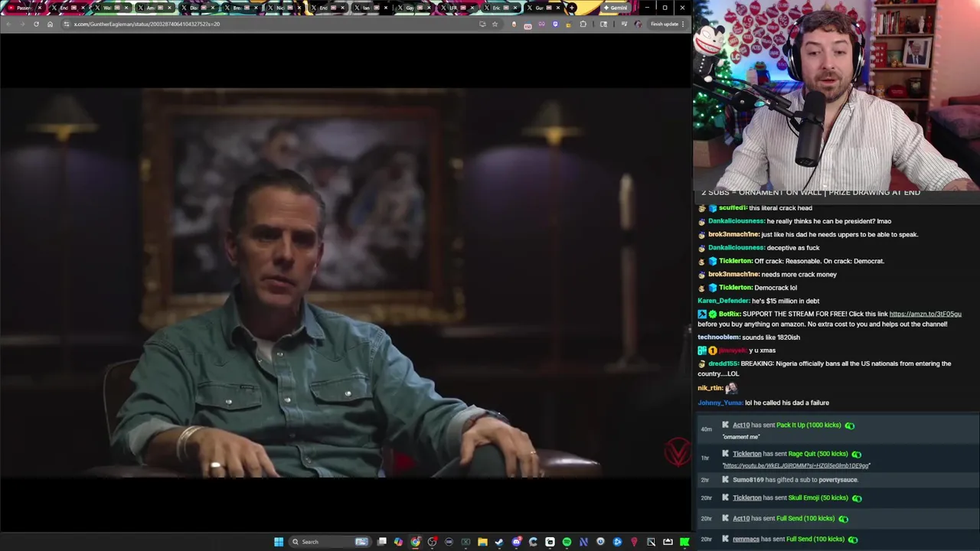
Task: Open the Chrome profile avatar
Action: click(638, 24)
